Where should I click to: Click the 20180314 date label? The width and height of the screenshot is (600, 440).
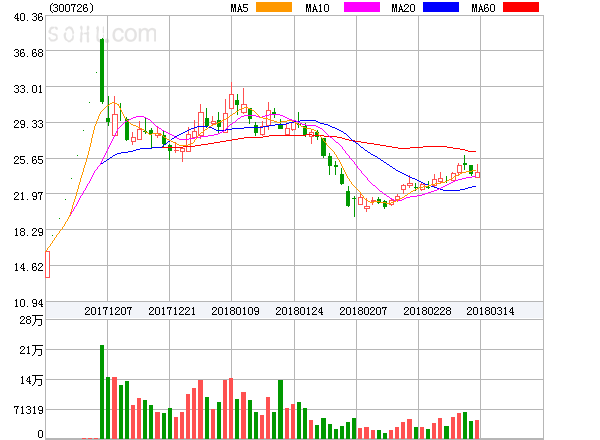[x=490, y=311]
